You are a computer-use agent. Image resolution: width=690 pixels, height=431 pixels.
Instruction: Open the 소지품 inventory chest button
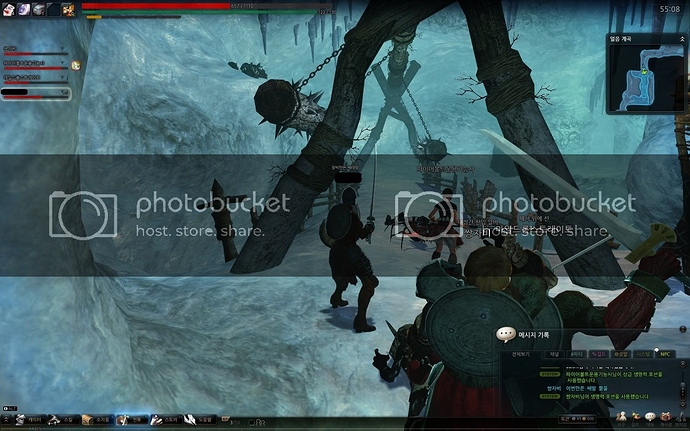point(98,420)
